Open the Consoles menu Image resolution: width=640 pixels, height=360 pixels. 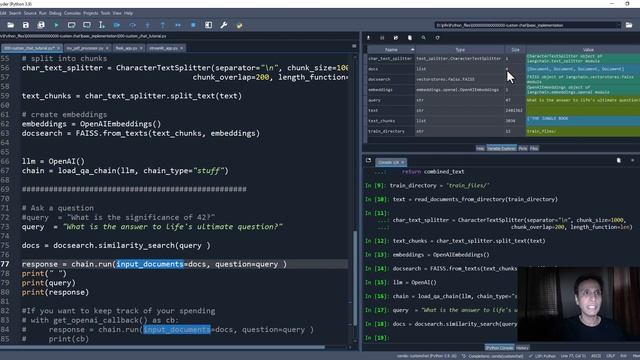coord(72,13)
